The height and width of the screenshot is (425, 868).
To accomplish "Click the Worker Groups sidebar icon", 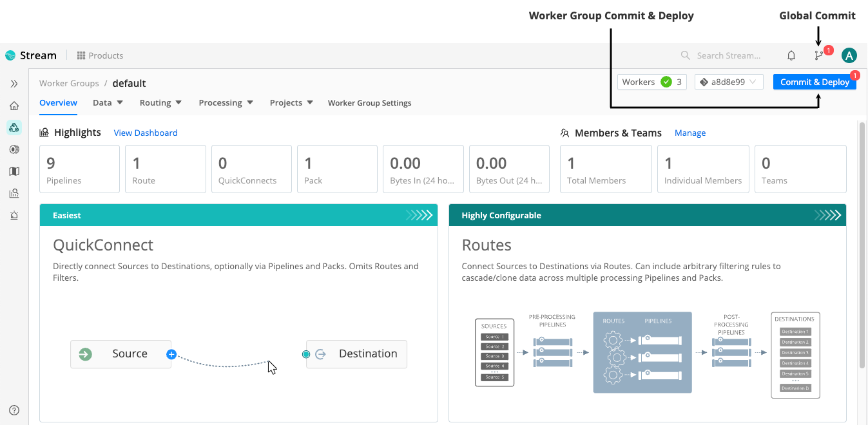I will click(x=14, y=127).
